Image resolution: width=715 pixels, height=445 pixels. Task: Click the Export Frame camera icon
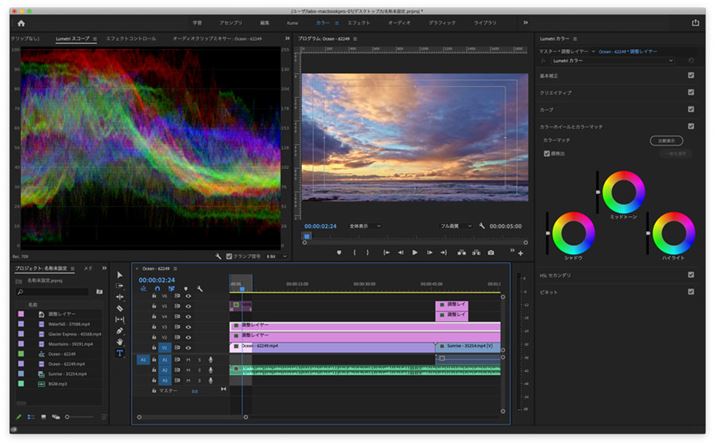coord(490,252)
